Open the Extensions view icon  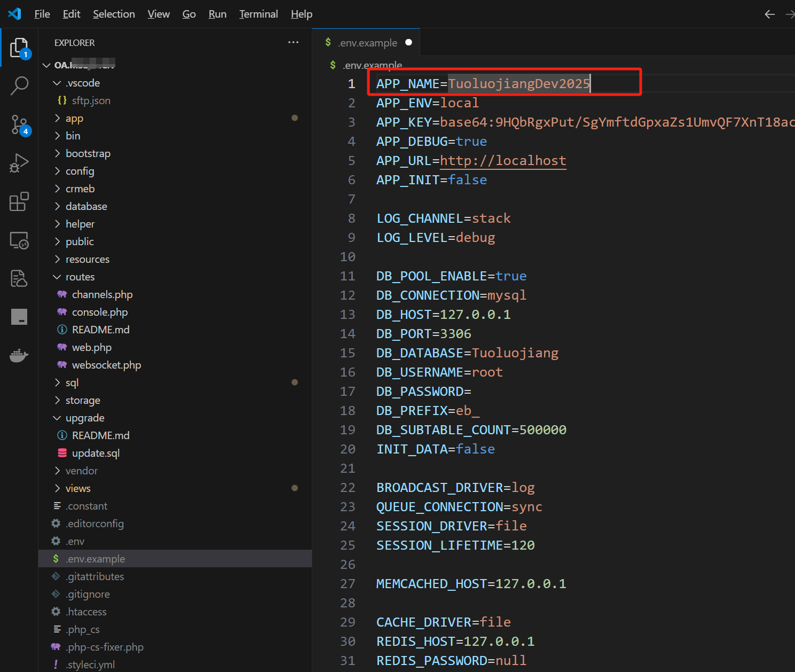[19, 201]
